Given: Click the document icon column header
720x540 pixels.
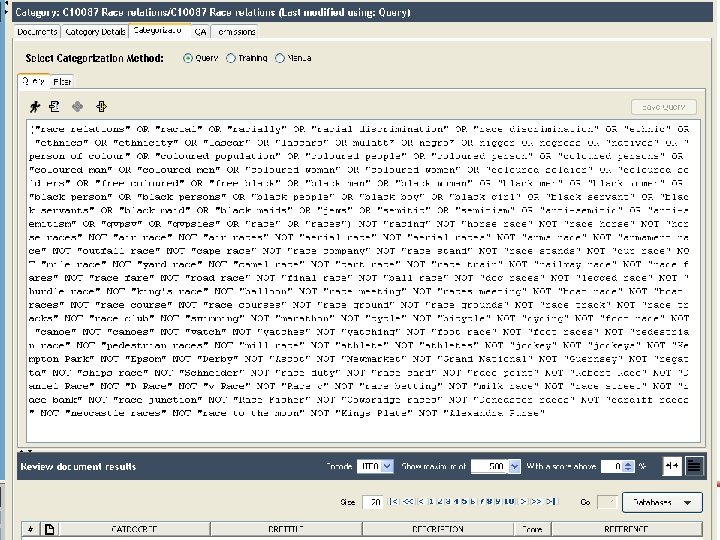Looking at the screenshot, I should pyautogui.click(x=49, y=529).
